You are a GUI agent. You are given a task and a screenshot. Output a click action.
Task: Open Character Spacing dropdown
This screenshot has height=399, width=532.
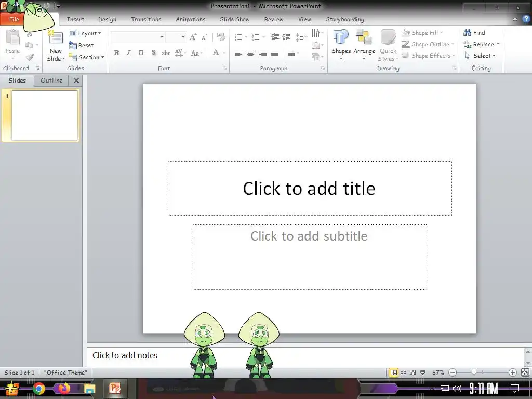pyautogui.click(x=180, y=52)
